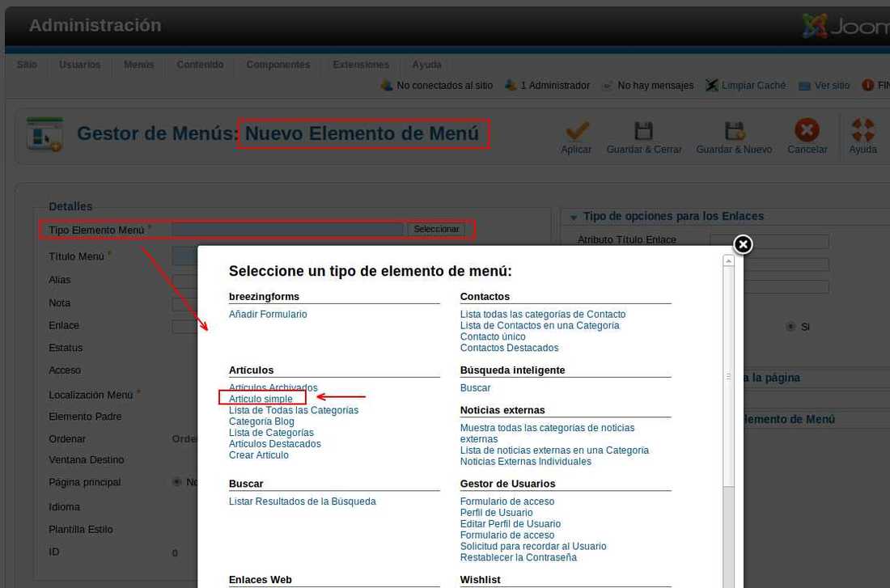
Task: Collapse Tipo de opciones para los Enlaces
Action: point(574,218)
